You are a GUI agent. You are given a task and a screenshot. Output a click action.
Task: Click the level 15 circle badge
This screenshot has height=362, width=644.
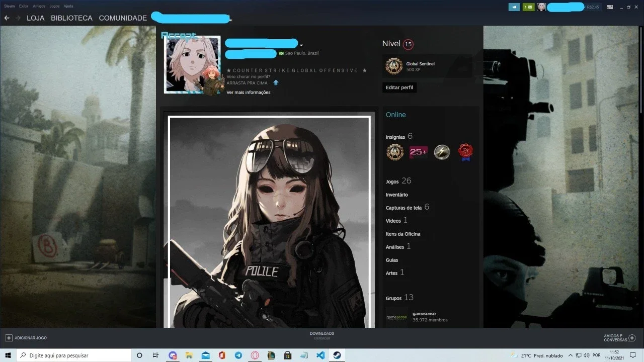(x=408, y=44)
